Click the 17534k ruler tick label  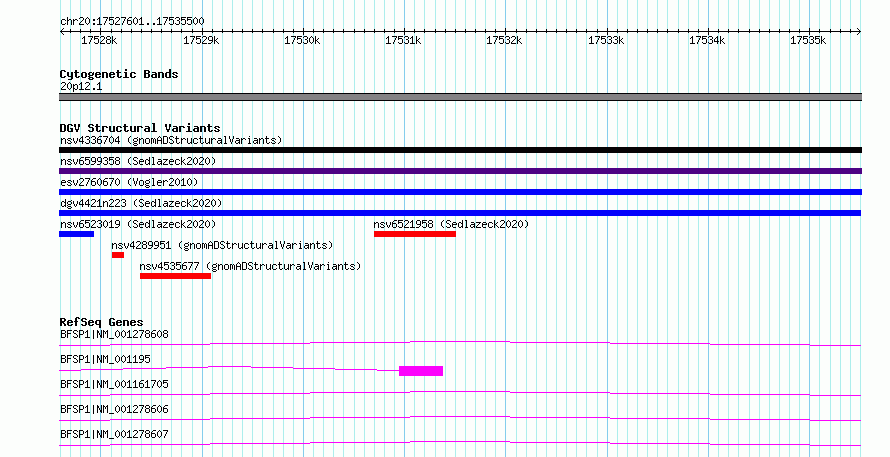(x=707, y=40)
